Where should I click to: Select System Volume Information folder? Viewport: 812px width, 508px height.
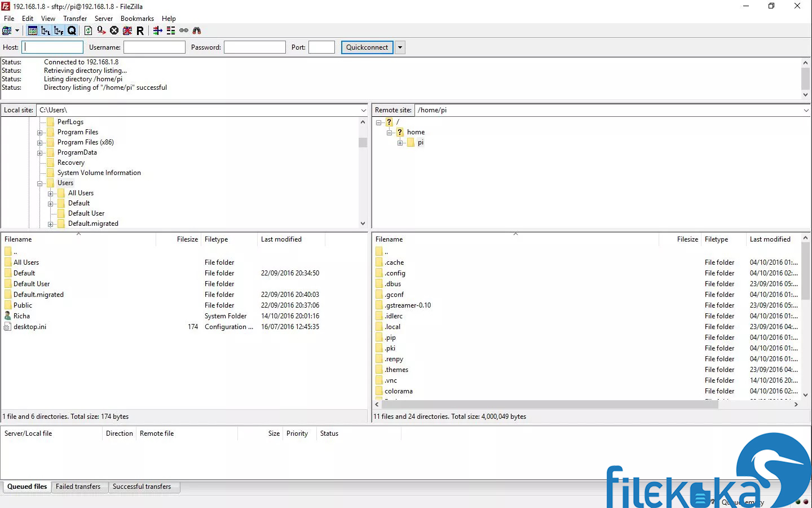pos(99,173)
